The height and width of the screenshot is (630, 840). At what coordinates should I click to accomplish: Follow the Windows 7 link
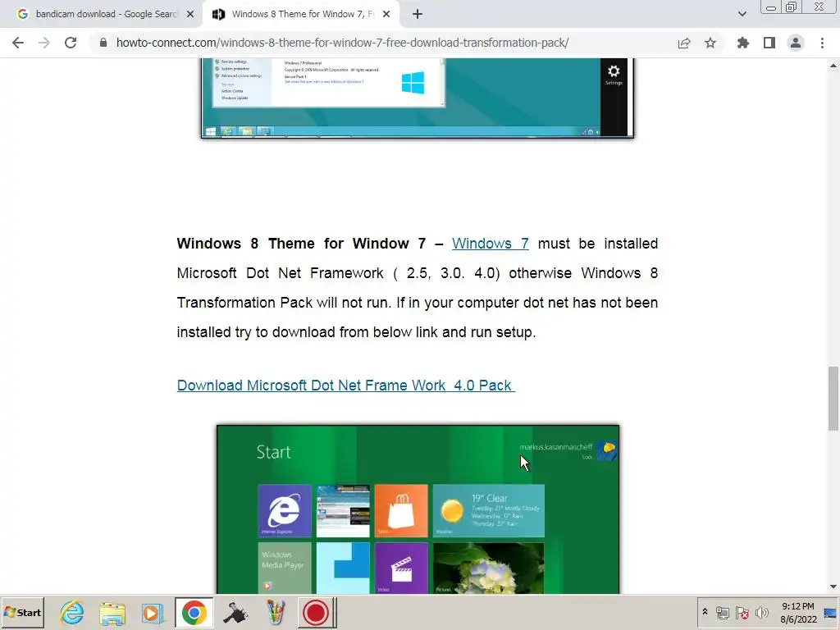pyautogui.click(x=491, y=243)
